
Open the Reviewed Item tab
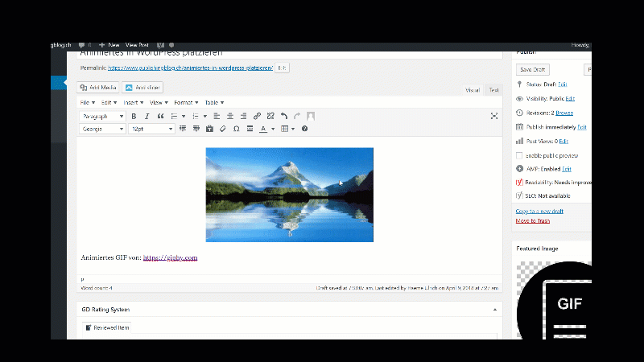[x=107, y=327]
